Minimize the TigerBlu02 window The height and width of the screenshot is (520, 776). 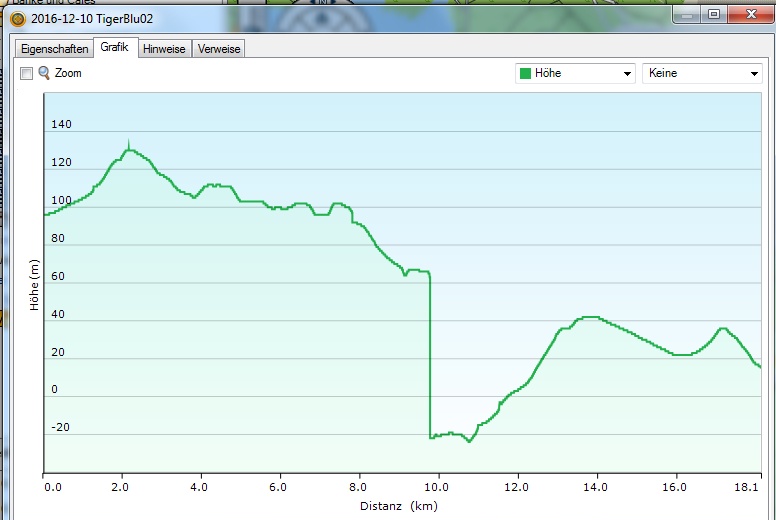(687, 14)
